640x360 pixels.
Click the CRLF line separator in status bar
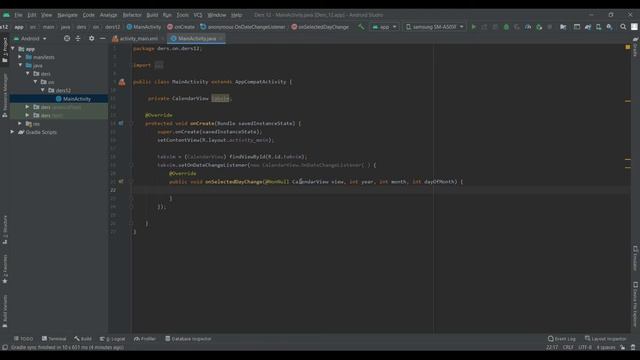click(568, 347)
